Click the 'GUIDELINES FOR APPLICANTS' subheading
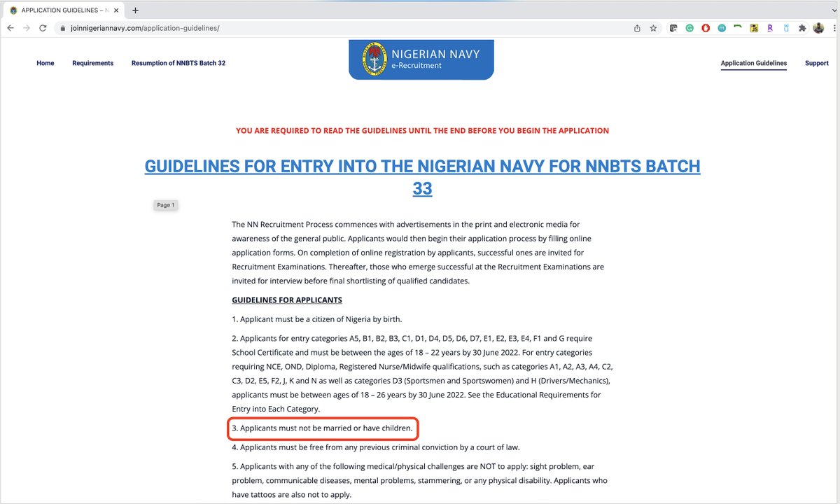This screenshot has width=840, height=504. point(287,300)
